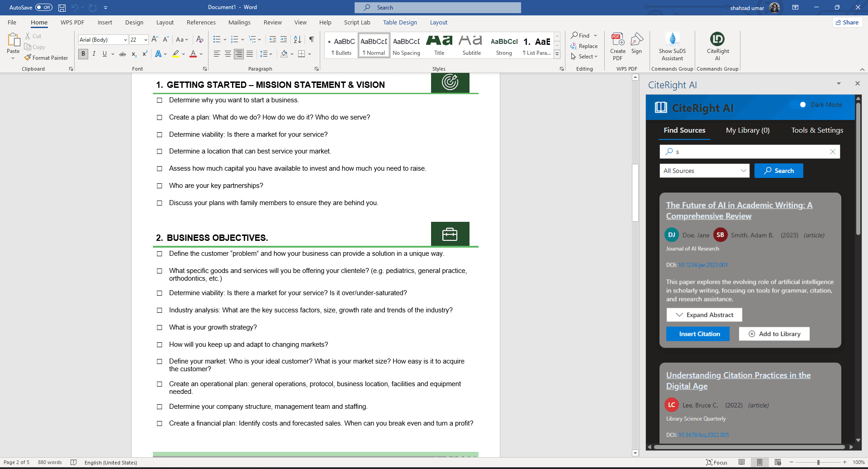The image size is (868, 469).
Task: Open the Select dropdown in Editing
Action: pos(584,57)
